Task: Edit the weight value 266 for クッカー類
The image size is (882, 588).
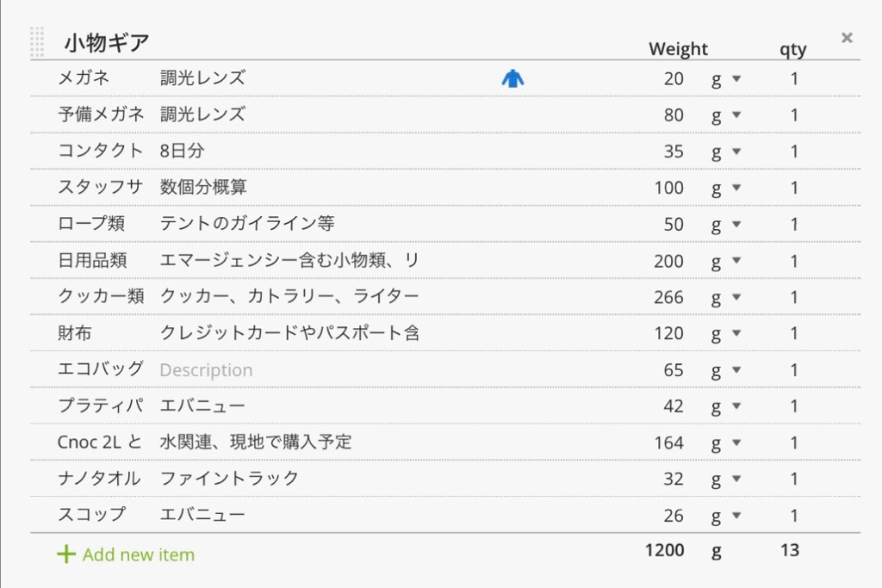Action: (x=668, y=298)
